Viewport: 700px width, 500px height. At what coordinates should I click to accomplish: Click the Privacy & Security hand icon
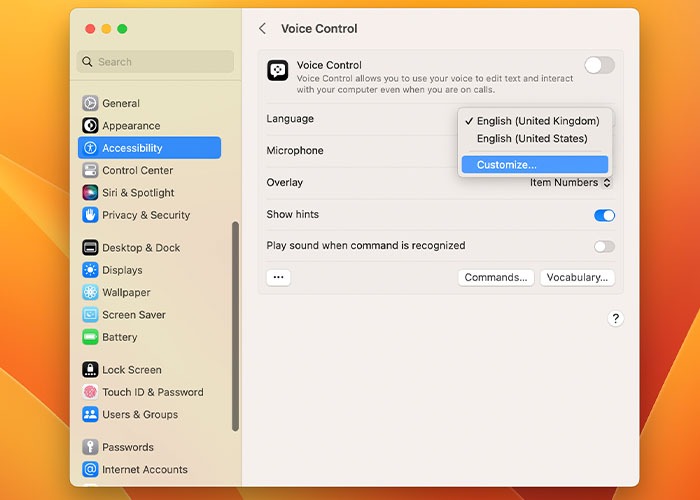tap(90, 215)
